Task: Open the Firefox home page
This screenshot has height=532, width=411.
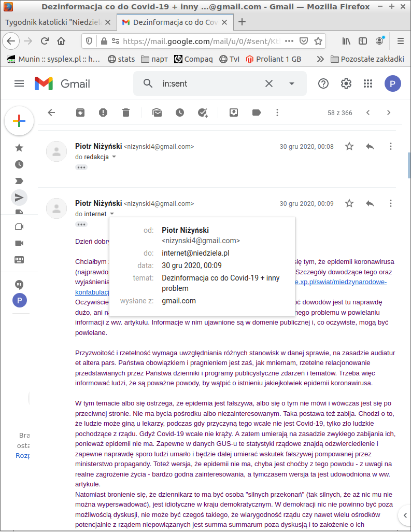Action: pyautogui.click(x=61, y=41)
